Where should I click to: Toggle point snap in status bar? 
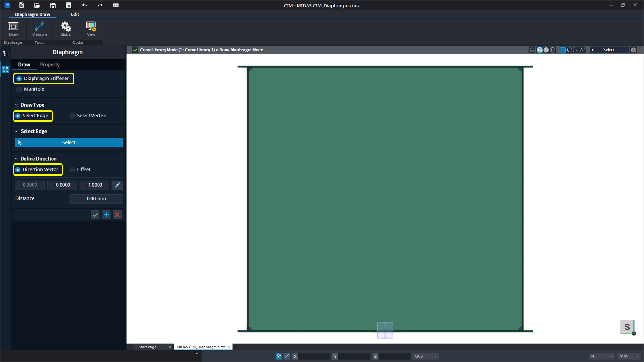[279, 356]
